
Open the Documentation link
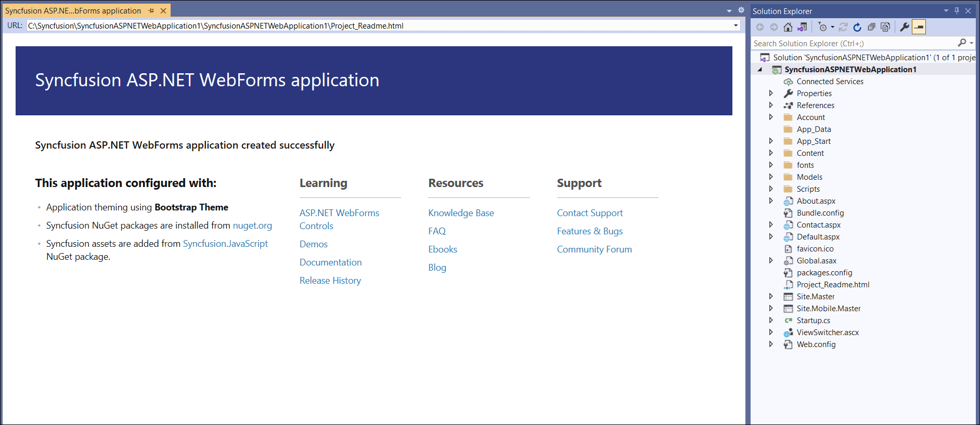pos(330,262)
